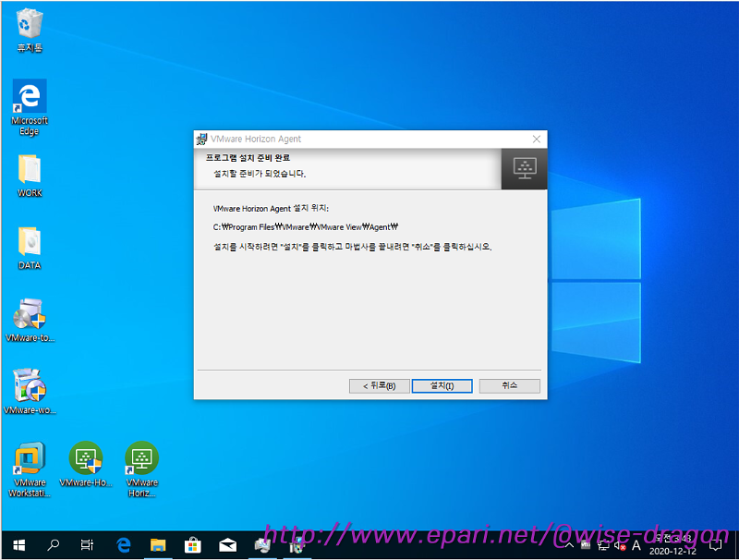The height and width of the screenshot is (560, 739).
Task: Click the taskbar date 2020-12-12
Action: point(672,551)
